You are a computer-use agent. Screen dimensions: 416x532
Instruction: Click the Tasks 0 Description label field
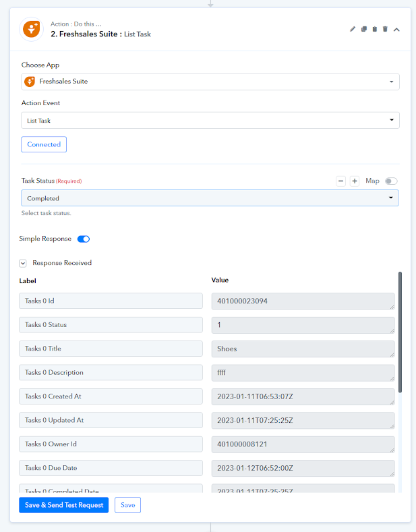pos(111,373)
